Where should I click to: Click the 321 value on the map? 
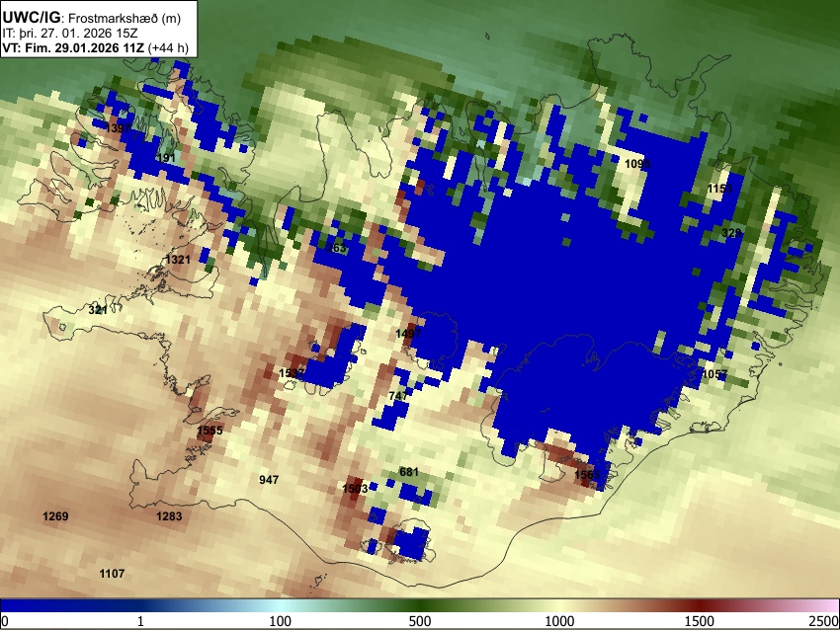[x=98, y=310]
